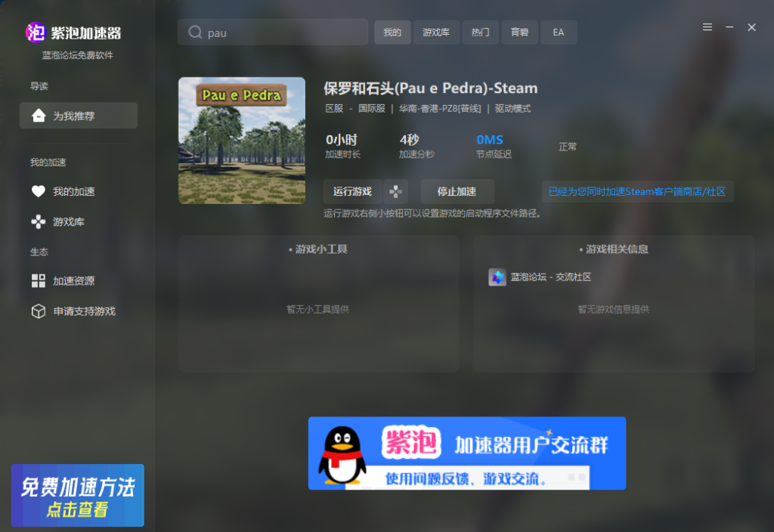The width and height of the screenshot is (774, 532).
Task: Open the hamburger menu in title bar
Action: click(707, 27)
